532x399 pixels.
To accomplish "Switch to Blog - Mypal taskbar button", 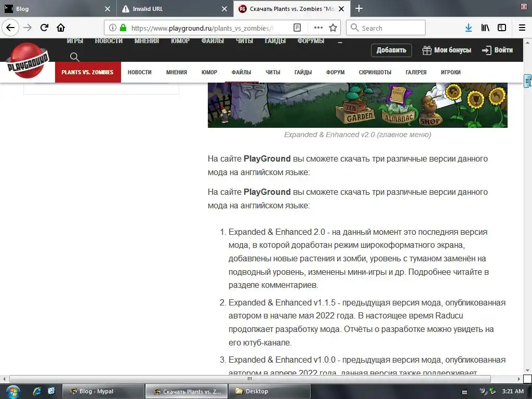I will (103, 392).
